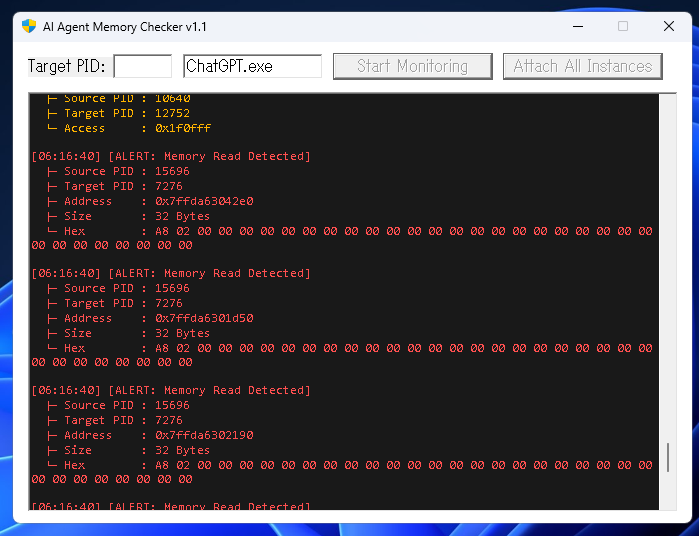Click the Access : 0x1f0fff line

coord(129,128)
